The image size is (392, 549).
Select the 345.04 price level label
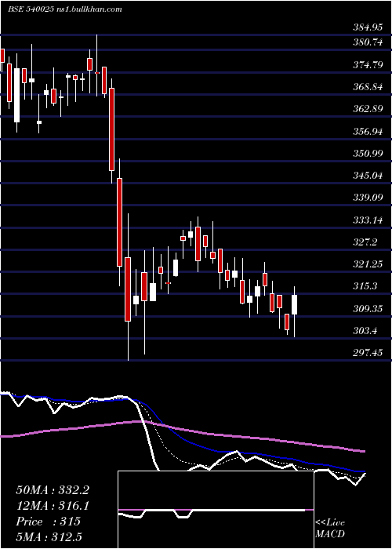tap(368, 176)
